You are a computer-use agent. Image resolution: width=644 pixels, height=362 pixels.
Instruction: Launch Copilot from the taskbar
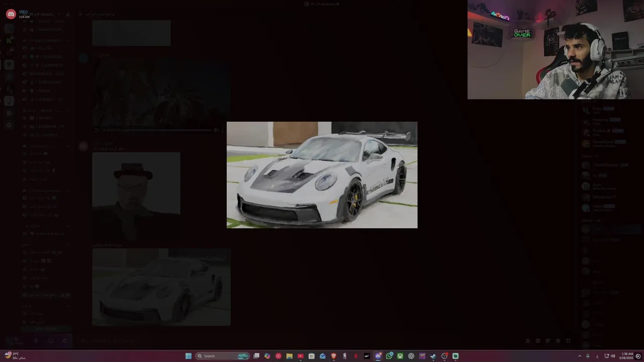click(x=267, y=356)
